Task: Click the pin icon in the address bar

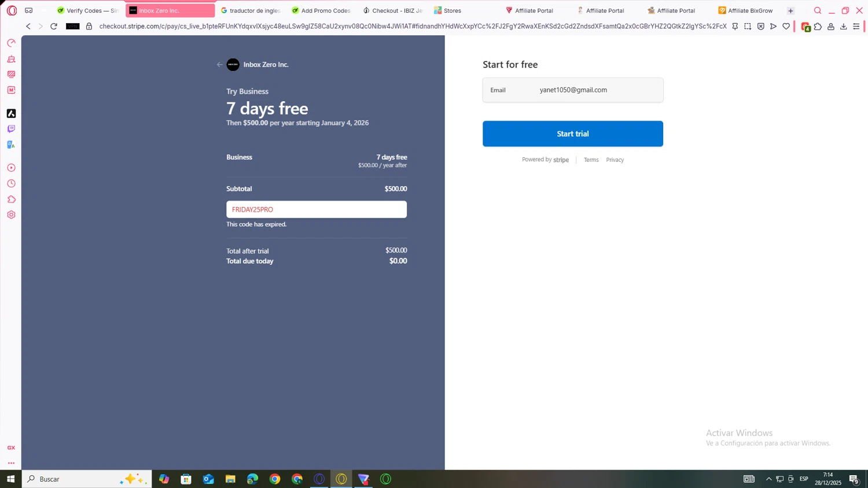Action: click(735, 26)
